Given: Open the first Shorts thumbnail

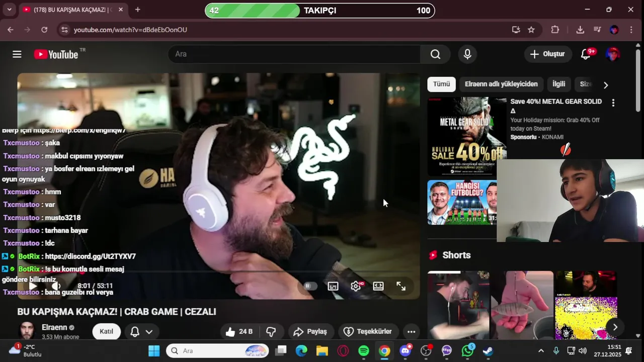Looking at the screenshot, I should pyautogui.click(x=458, y=306).
